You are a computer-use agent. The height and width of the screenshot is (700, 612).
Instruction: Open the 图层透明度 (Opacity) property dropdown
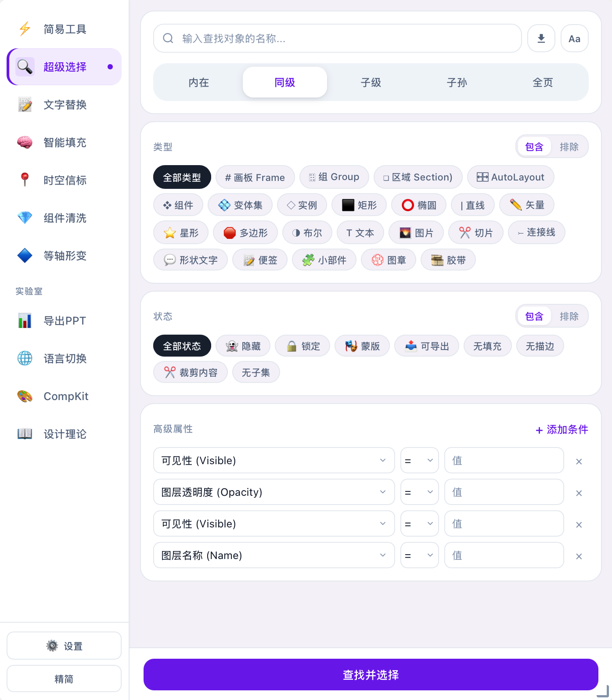(x=274, y=492)
